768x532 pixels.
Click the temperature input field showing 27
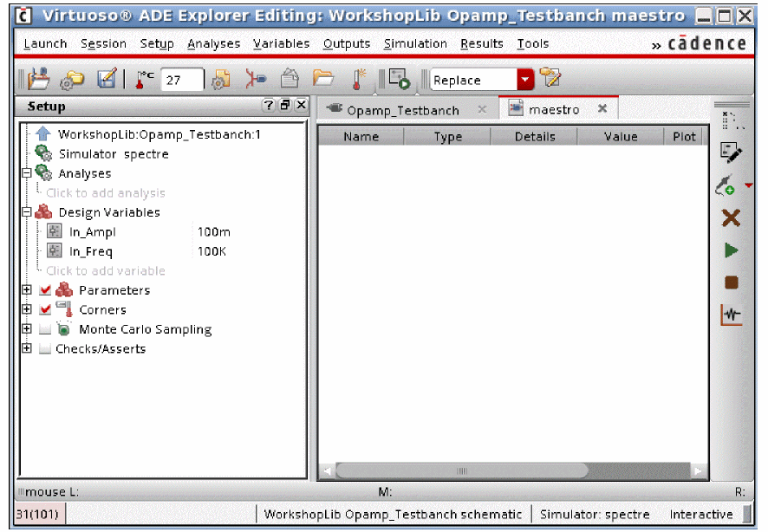pos(182,80)
